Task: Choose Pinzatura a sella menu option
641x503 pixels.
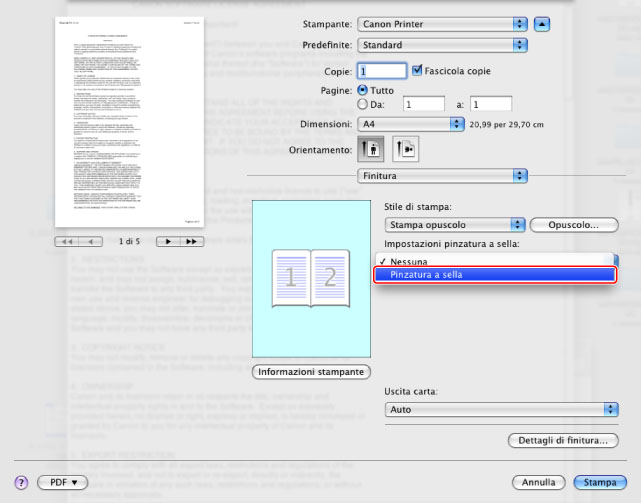Action: [495, 275]
